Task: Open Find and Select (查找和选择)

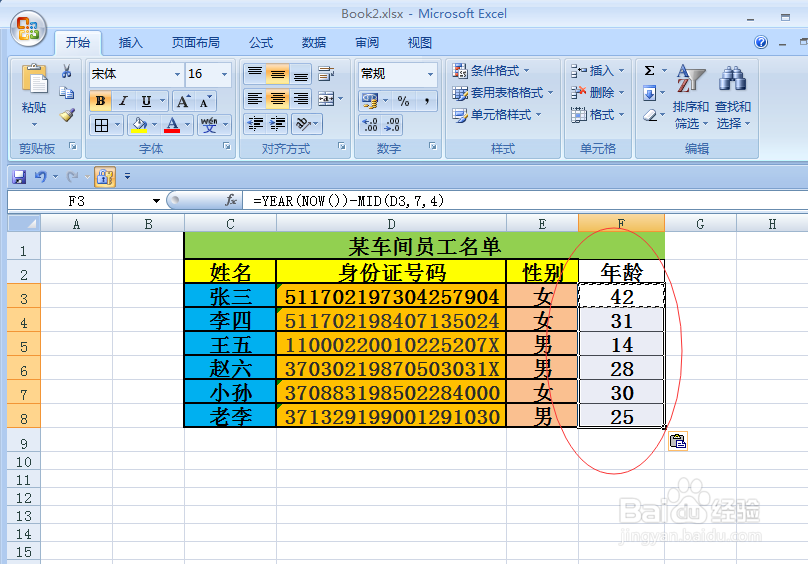Action: click(x=733, y=97)
